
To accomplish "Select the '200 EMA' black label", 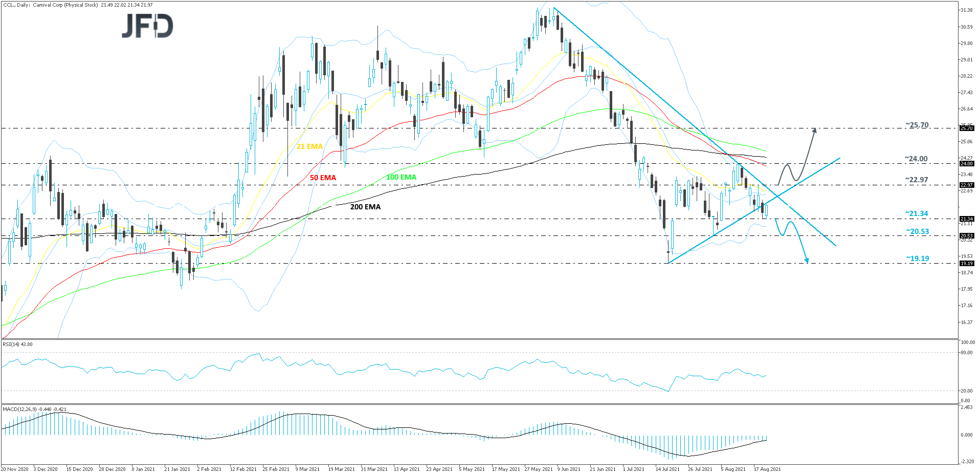I will [x=365, y=207].
